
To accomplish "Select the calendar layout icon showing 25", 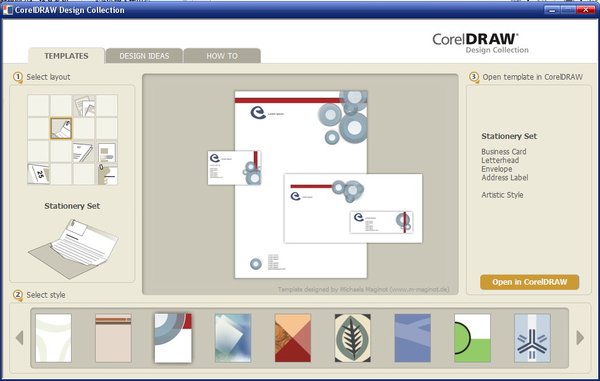I will (x=38, y=174).
